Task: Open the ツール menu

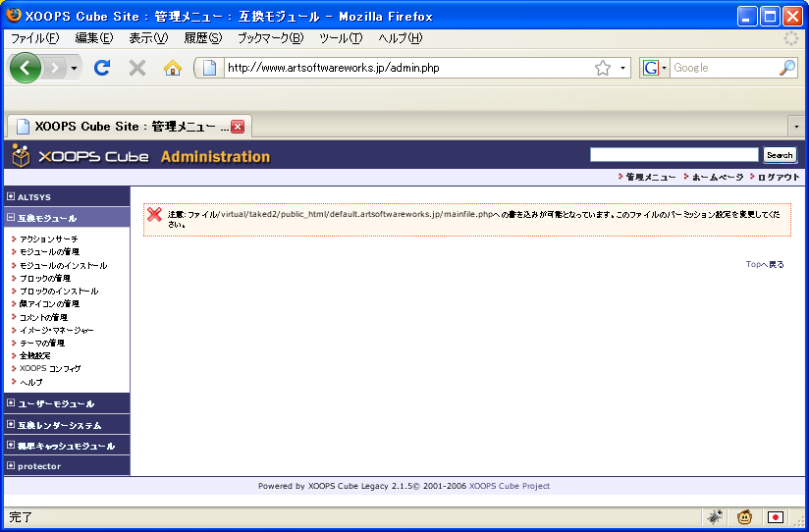Action: 341,38
